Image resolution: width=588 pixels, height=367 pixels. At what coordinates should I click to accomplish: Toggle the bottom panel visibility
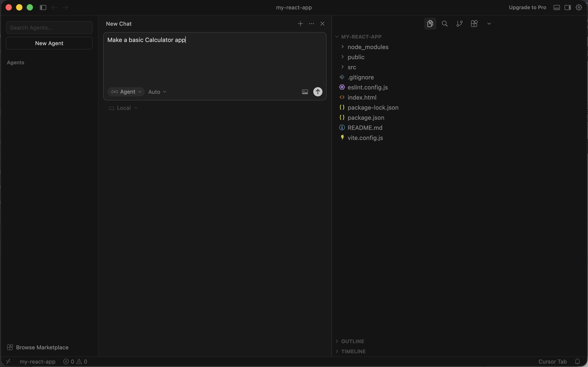(x=556, y=7)
